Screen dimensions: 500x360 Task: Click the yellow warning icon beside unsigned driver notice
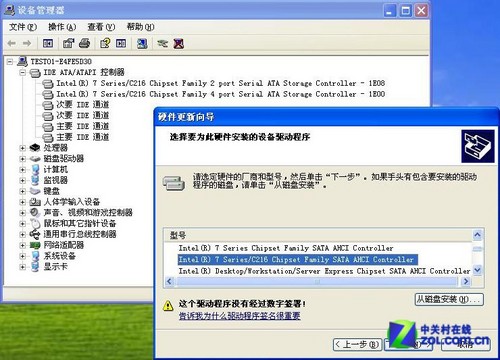pos(168,305)
